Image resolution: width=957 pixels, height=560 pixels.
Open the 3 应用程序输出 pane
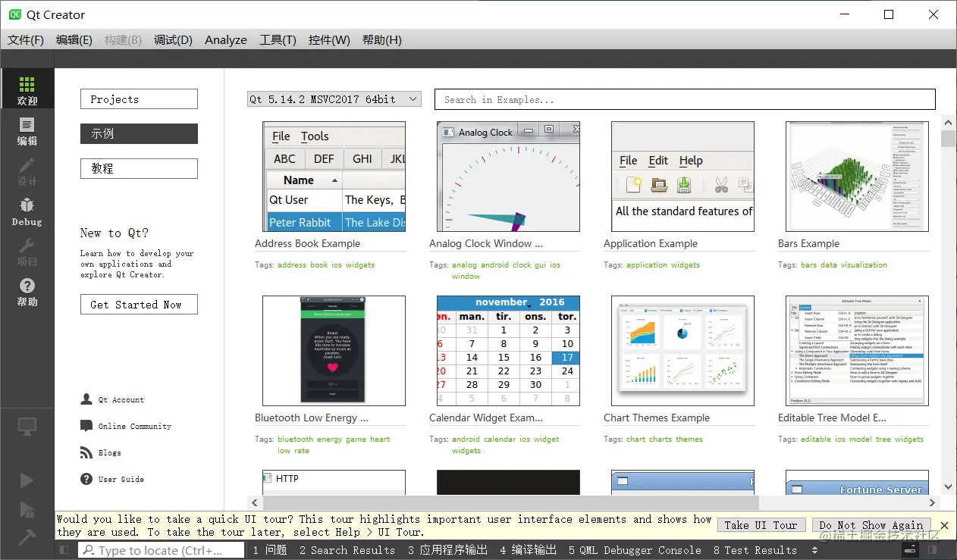tap(447, 551)
